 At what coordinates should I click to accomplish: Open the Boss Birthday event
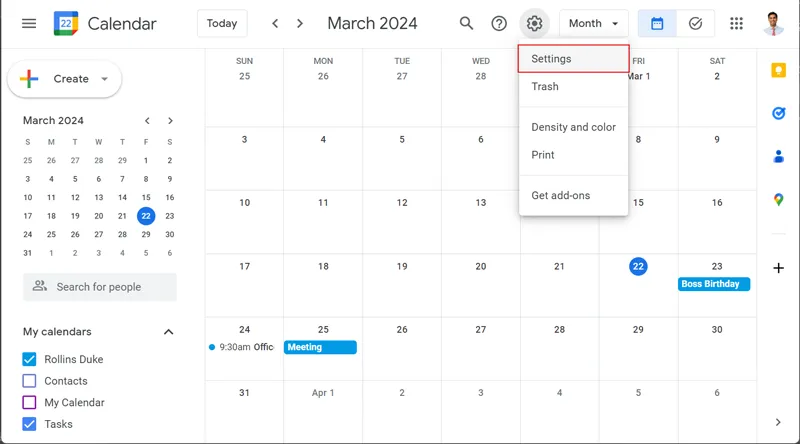click(714, 284)
